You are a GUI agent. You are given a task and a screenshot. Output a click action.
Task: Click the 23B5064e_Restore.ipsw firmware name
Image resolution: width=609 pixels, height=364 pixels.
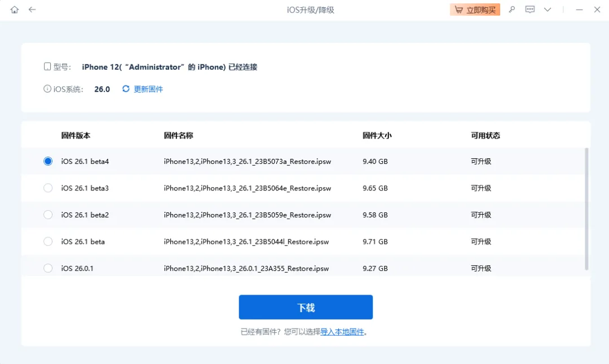248,188
